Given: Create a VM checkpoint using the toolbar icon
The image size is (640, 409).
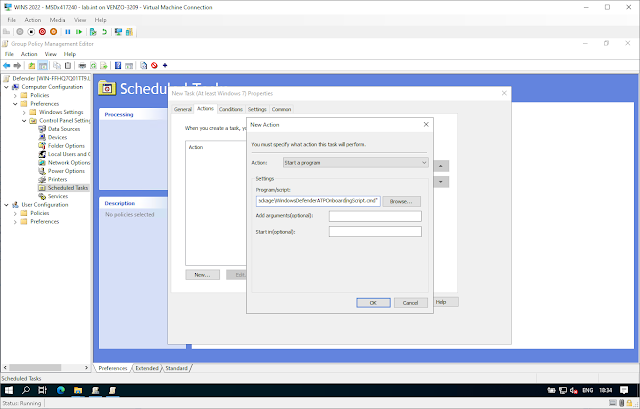Looking at the screenshot, I should pyautogui.click(x=93, y=32).
